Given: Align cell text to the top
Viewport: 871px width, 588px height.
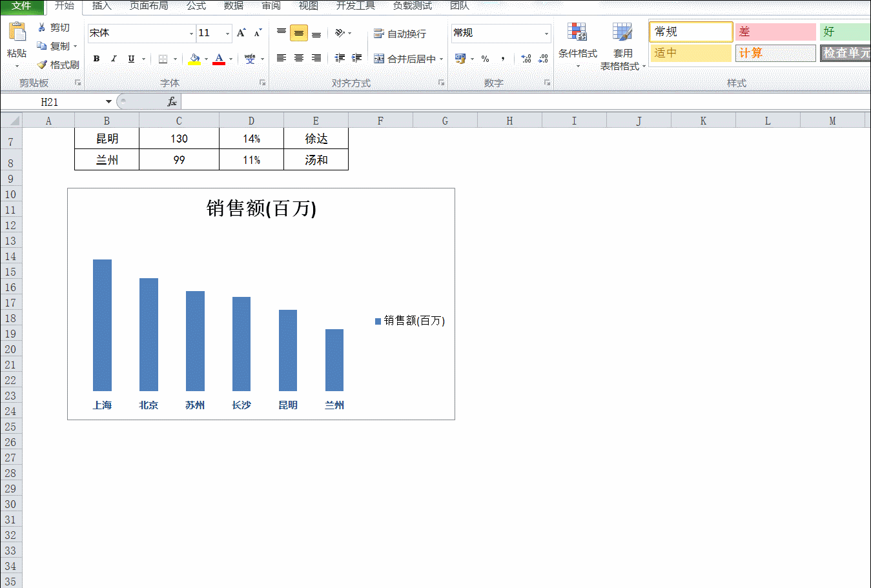Looking at the screenshot, I should (282, 33).
